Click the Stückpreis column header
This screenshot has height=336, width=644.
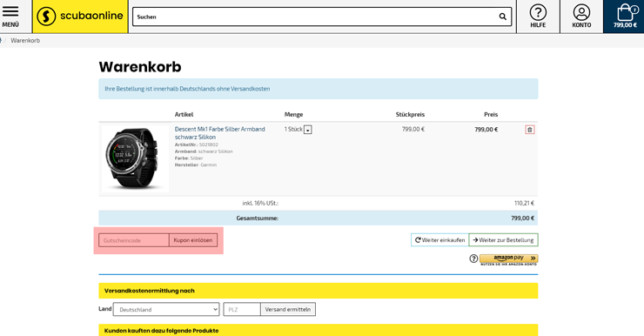[410, 115]
